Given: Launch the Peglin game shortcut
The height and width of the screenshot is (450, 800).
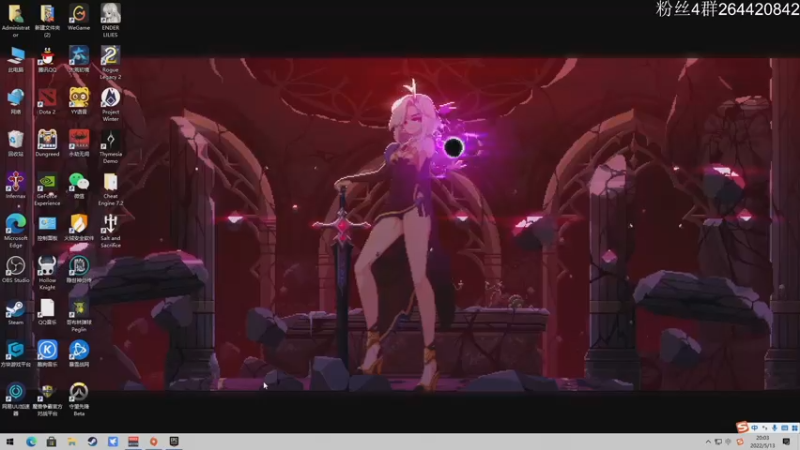Looking at the screenshot, I should coord(79,316).
